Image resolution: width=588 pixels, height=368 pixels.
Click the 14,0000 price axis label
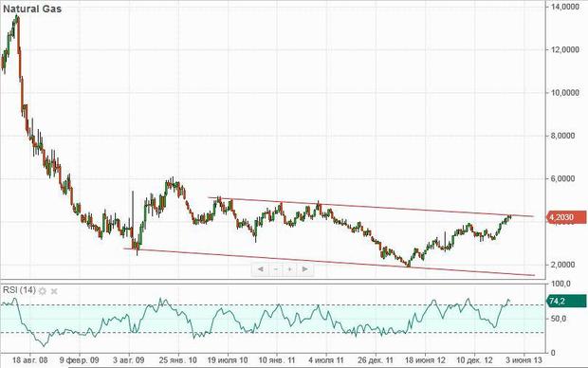564,7
